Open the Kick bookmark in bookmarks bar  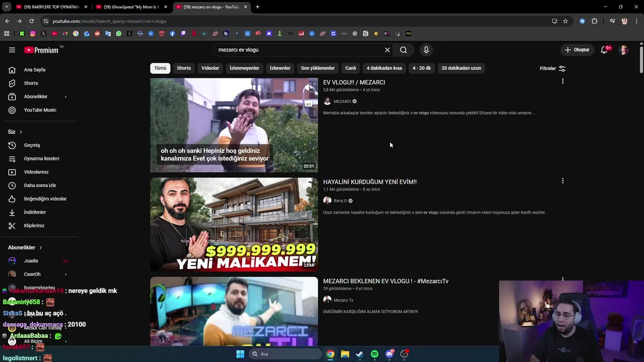tap(22, 34)
